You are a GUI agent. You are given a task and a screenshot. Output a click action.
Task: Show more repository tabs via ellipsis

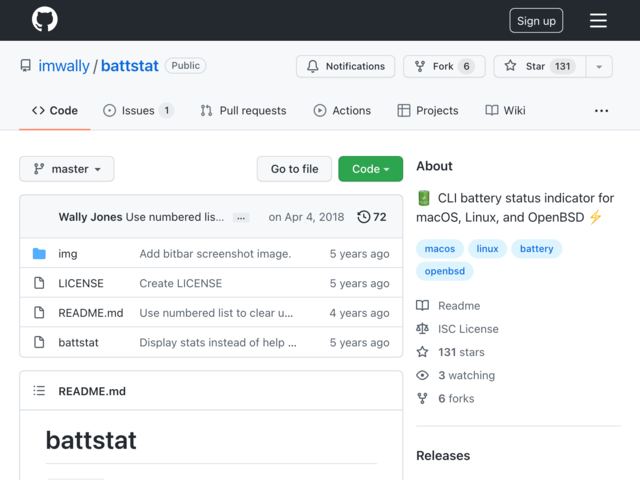pyautogui.click(x=601, y=111)
